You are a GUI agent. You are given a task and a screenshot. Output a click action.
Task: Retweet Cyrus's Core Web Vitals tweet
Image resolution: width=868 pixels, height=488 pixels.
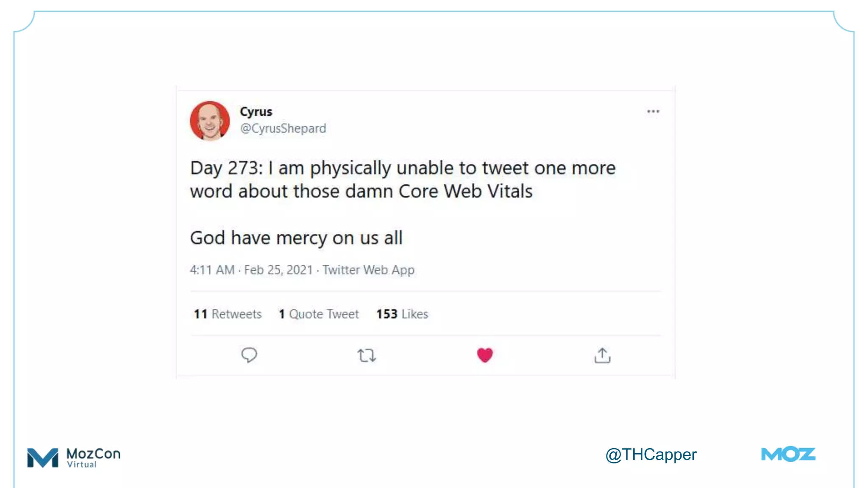[x=366, y=355]
